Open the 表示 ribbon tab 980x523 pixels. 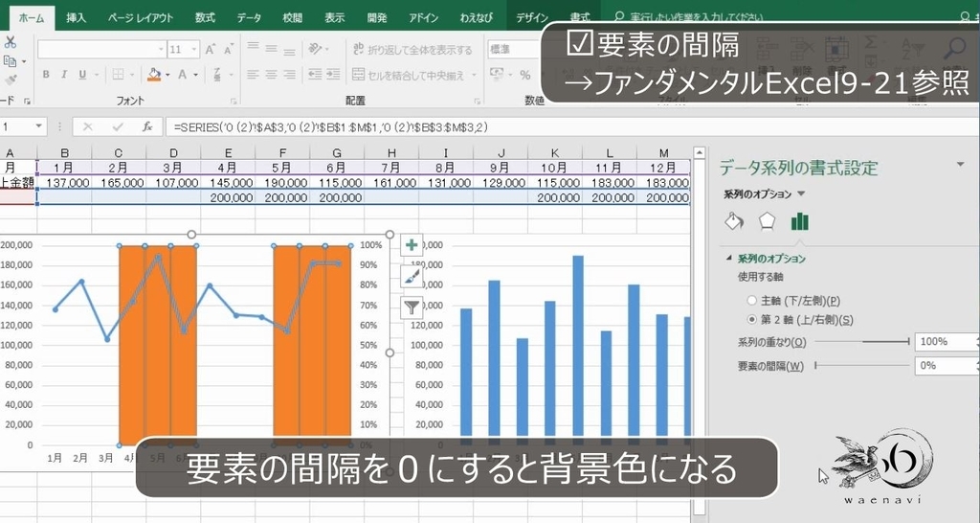[x=334, y=18]
